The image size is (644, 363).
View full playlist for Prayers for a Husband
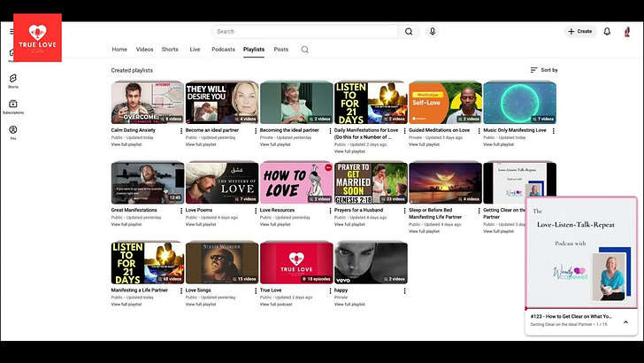[349, 225]
